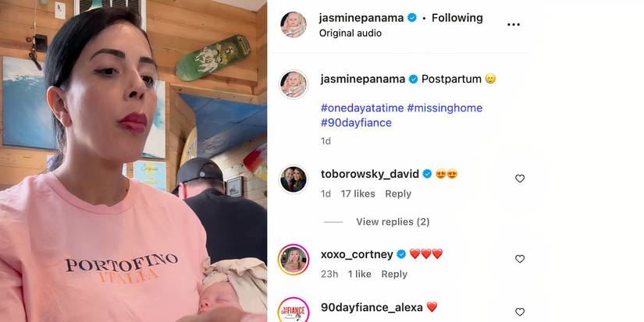The image size is (644, 322).
Task: Like xoxo_cortney's comment with the heart
Action: (x=520, y=259)
